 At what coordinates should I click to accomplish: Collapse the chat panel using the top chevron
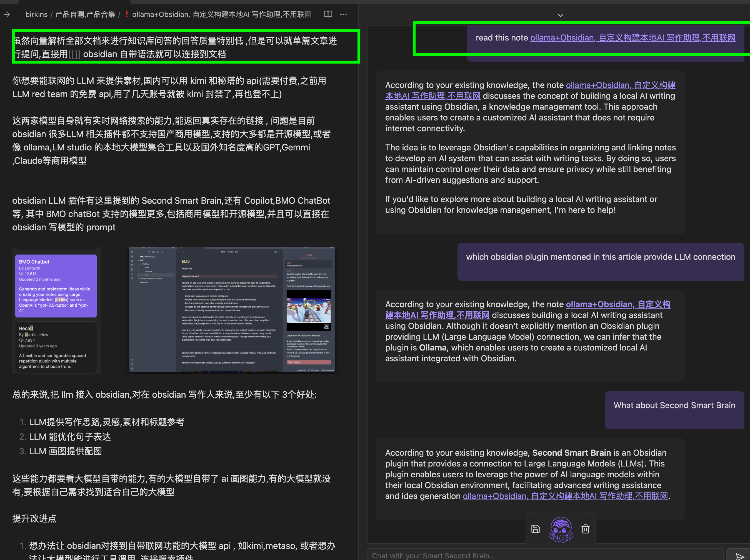click(560, 15)
